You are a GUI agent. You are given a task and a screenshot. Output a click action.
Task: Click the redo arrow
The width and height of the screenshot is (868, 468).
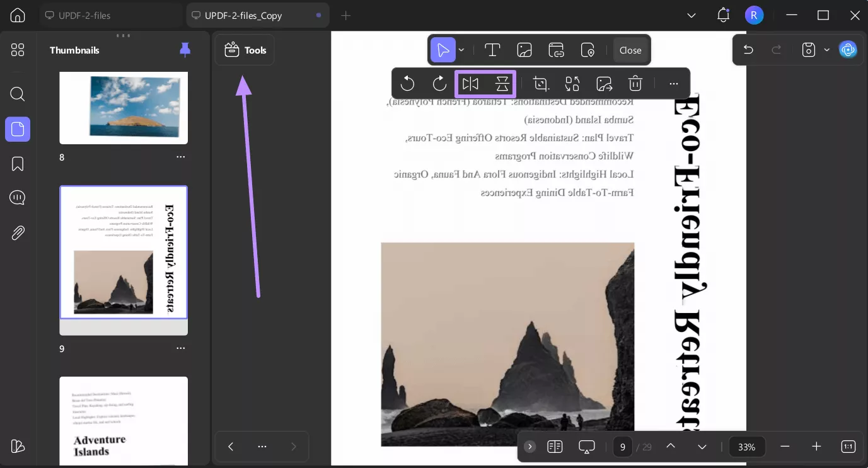[x=777, y=50]
